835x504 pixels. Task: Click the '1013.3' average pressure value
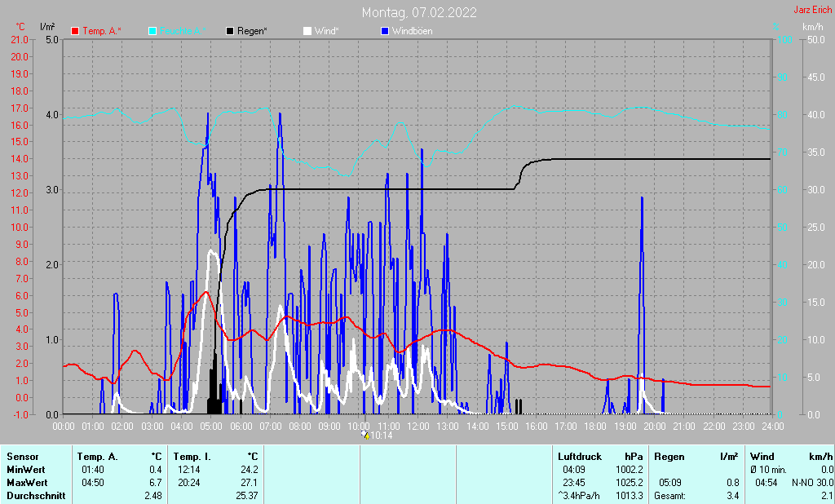point(630,496)
